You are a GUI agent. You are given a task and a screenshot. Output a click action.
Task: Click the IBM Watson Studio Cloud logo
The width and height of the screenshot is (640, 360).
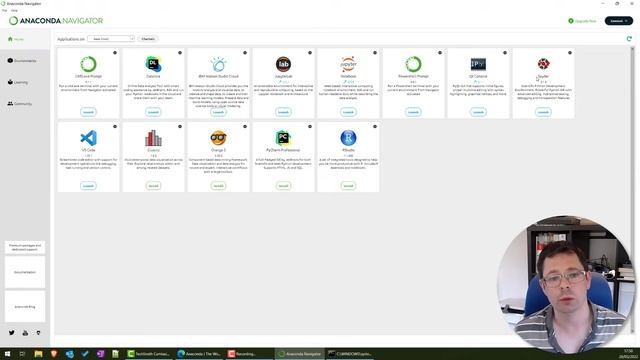pos(218,64)
